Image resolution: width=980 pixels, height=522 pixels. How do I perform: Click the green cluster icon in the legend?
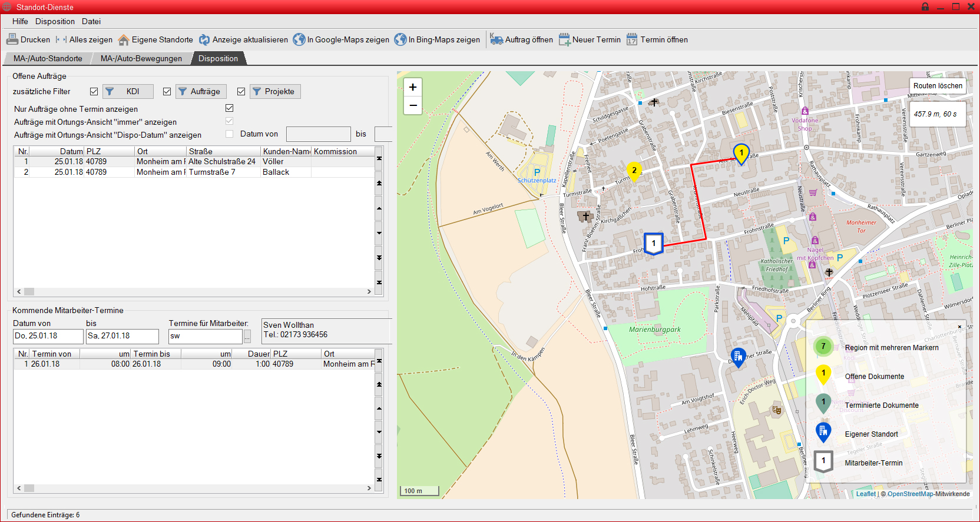tap(823, 346)
